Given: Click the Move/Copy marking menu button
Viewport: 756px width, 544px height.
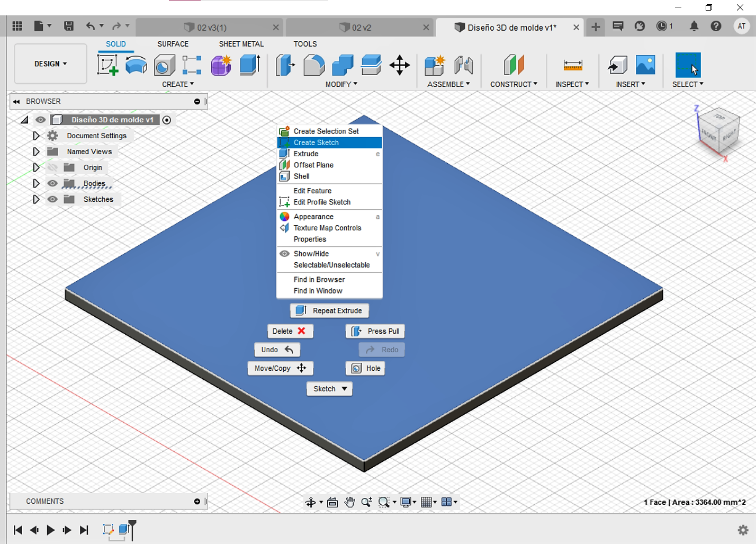Looking at the screenshot, I should point(281,368).
